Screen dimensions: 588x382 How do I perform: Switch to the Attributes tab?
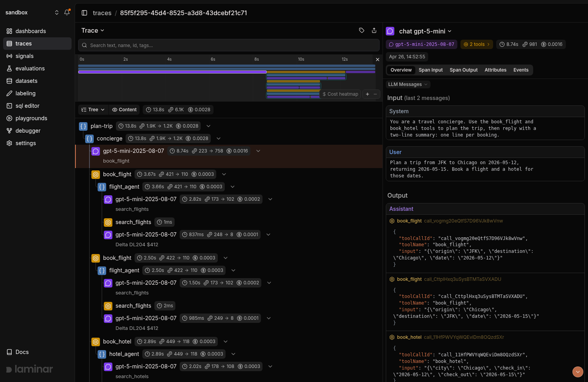point(495,70)
